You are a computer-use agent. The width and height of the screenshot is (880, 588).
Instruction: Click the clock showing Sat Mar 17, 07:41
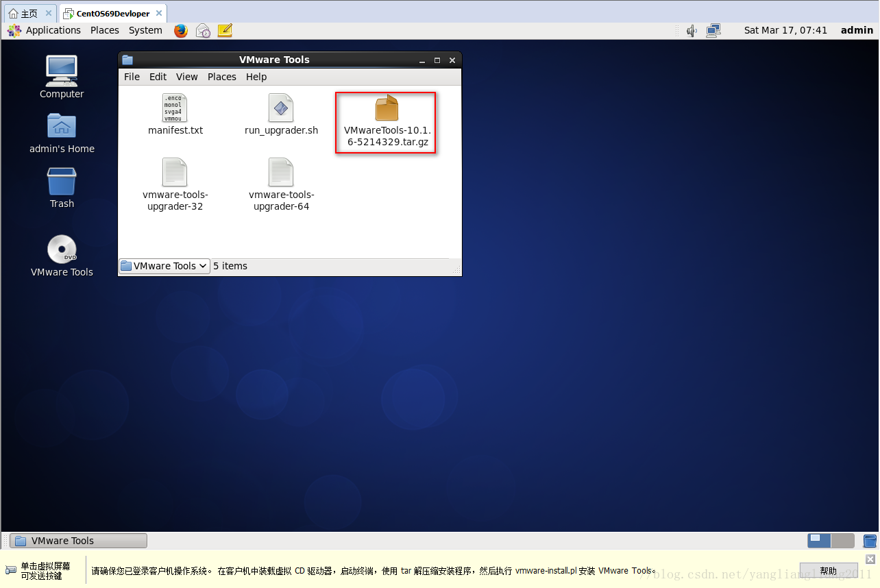tap(785, 30)
